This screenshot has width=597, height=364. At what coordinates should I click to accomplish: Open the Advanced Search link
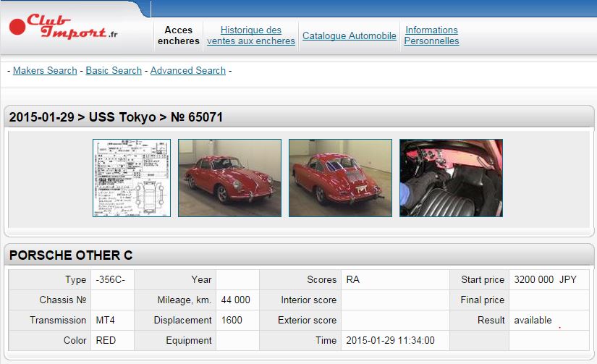tap(188, 70)
